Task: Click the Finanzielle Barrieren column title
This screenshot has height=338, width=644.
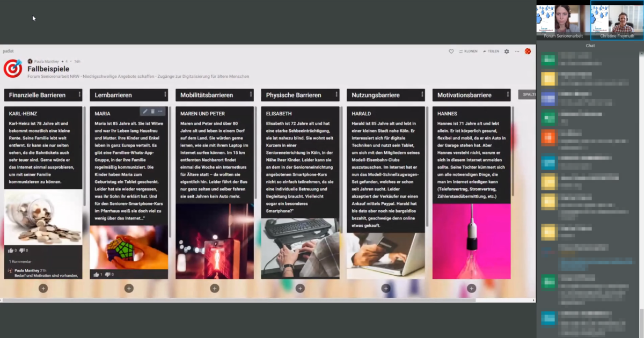Action: coord(37,95)
